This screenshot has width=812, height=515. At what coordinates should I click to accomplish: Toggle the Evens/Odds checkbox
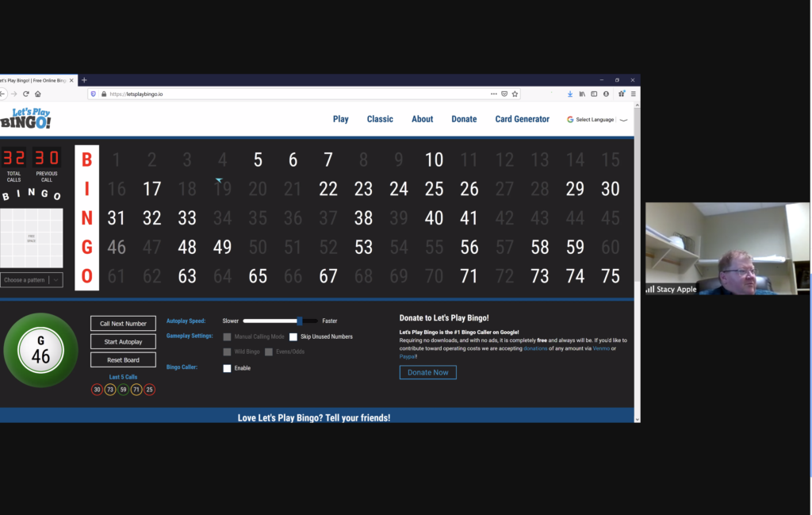[269, 352]
